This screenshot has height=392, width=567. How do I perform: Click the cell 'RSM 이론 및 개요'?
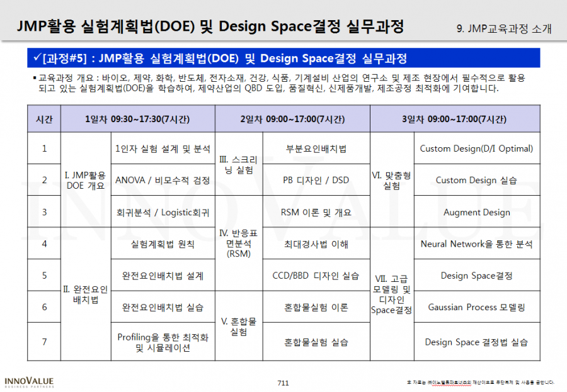tap(316, 212)
